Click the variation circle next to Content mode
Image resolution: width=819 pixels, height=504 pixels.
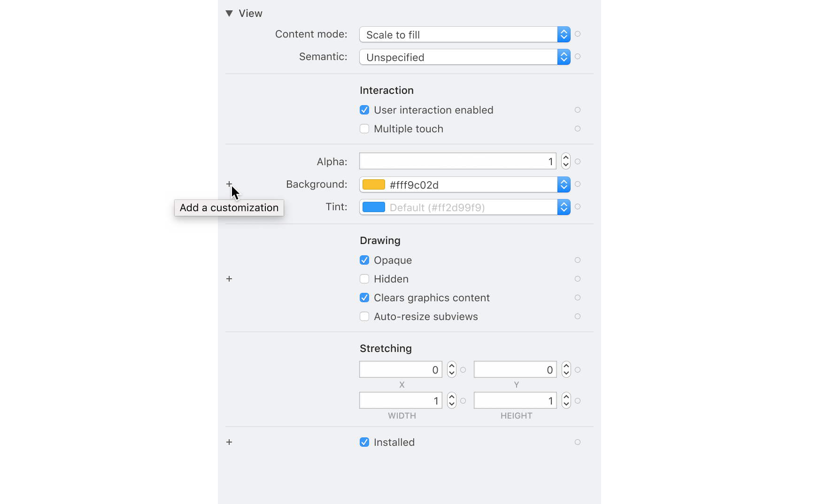pos(578,34)
